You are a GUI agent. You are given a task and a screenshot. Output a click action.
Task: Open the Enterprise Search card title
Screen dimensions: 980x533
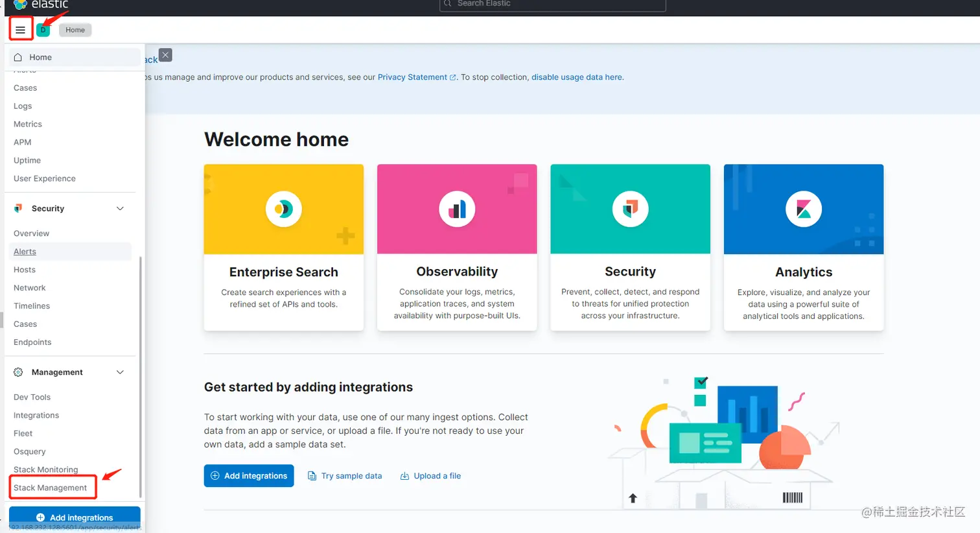coord(284,272)
